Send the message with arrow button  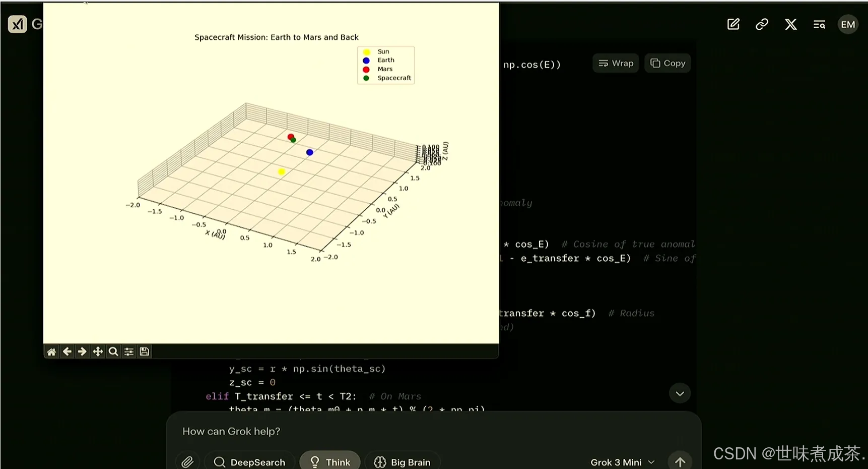[x=680, y=461]
